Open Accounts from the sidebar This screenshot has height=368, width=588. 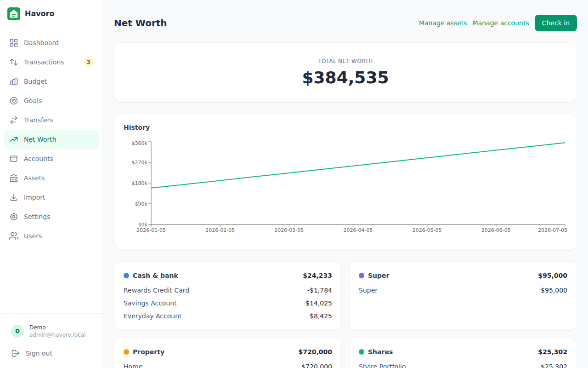tap(51, 159)
